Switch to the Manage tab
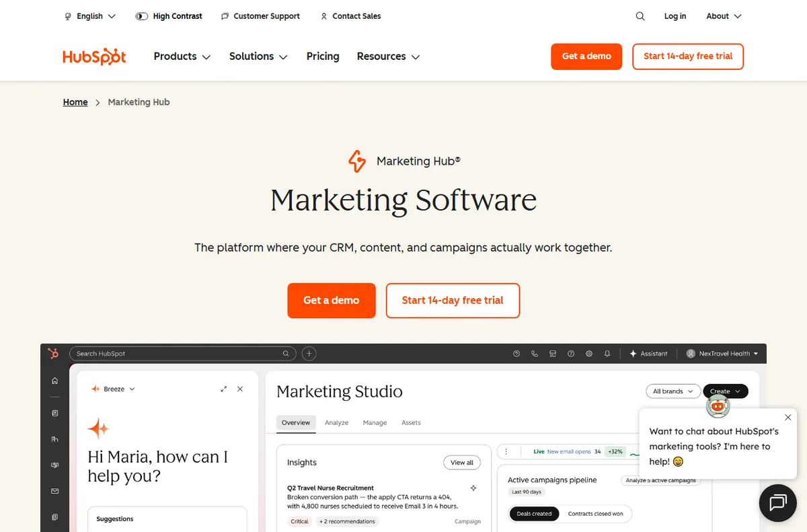The image size is (807, 532). (x=375, y=422)
